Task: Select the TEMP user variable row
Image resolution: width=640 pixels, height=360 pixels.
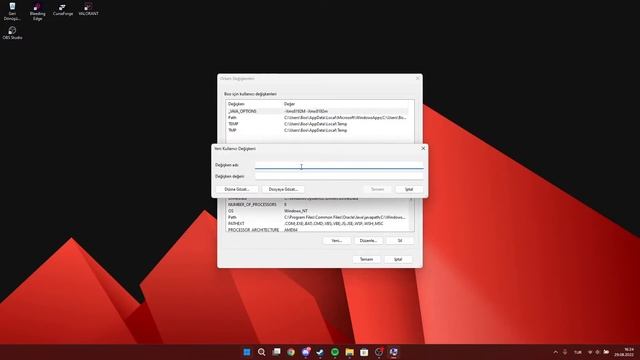Action: [x=317, y=124]
